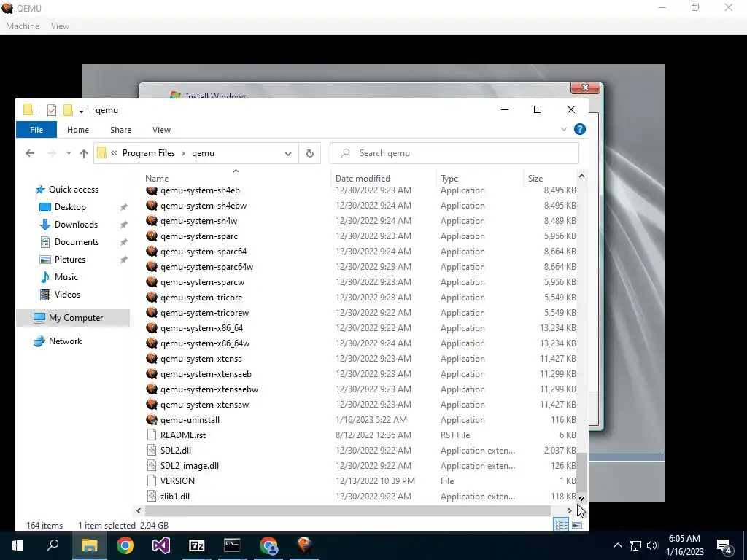Switch to the Home ribbon tab
Image resolution: width=747 pixels, height=560 pixels.
click(77, 130)
